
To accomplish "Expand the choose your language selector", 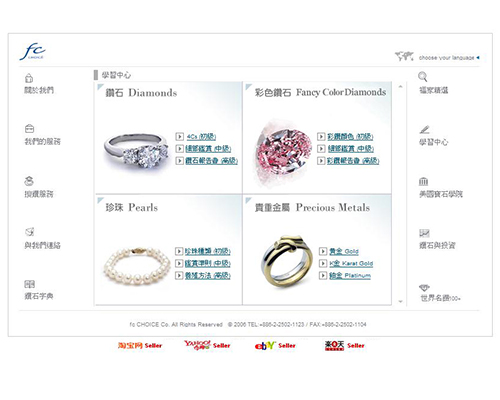I will click(449, 58).
